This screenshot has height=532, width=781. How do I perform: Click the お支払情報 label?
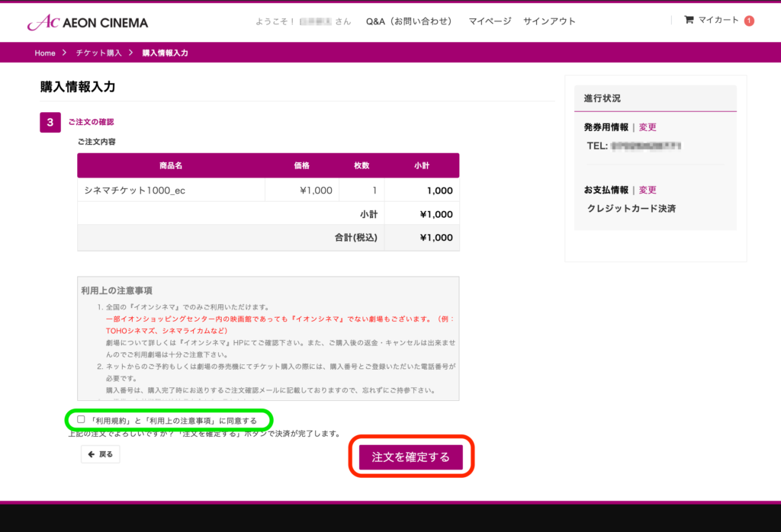tap(606, 190)
